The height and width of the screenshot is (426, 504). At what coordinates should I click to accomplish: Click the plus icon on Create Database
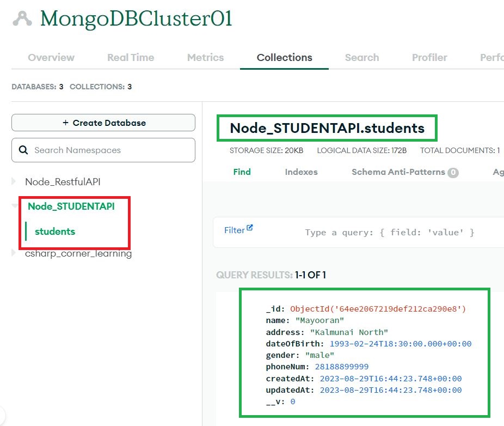coord(65,123)
